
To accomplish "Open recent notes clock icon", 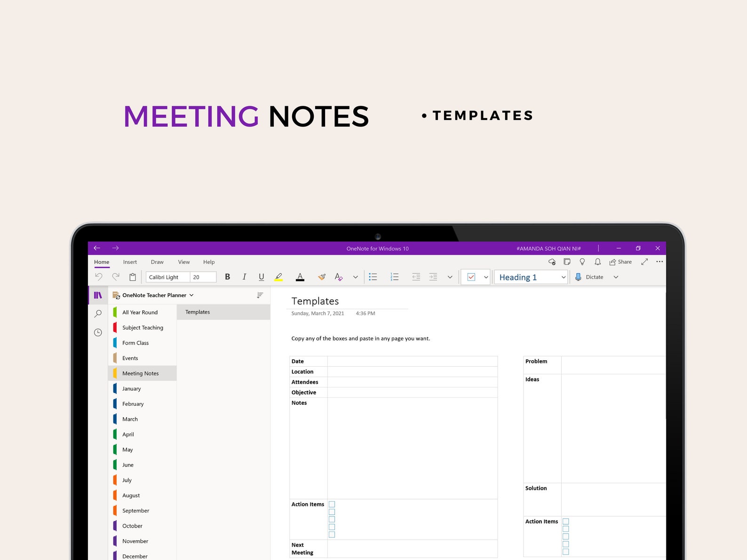I will coord(98,332).
